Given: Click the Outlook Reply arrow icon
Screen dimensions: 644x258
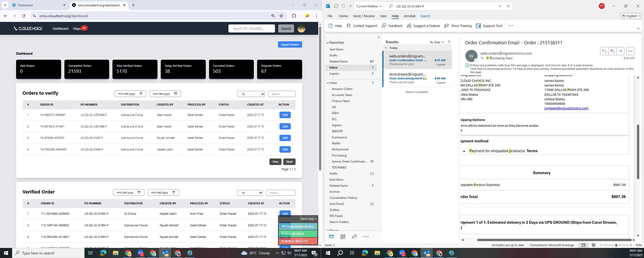Looking at the screenshot, I should click(604, 51).
